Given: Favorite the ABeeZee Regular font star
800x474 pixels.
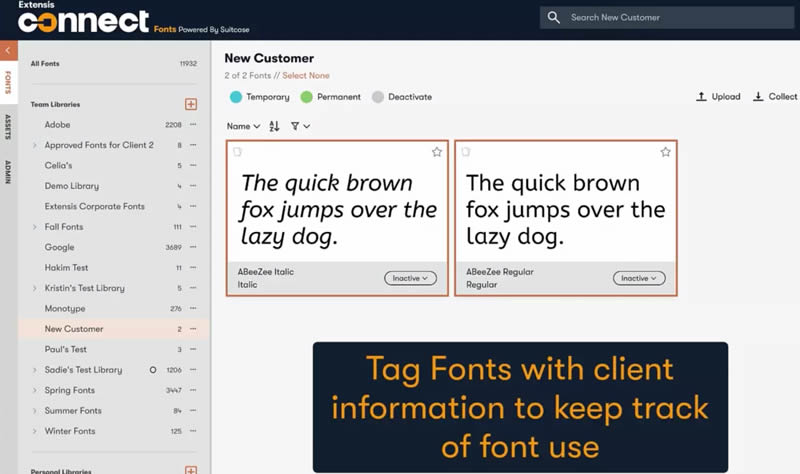Looking at the screenshot, I should pyautogui.click(x=665, y=152).
